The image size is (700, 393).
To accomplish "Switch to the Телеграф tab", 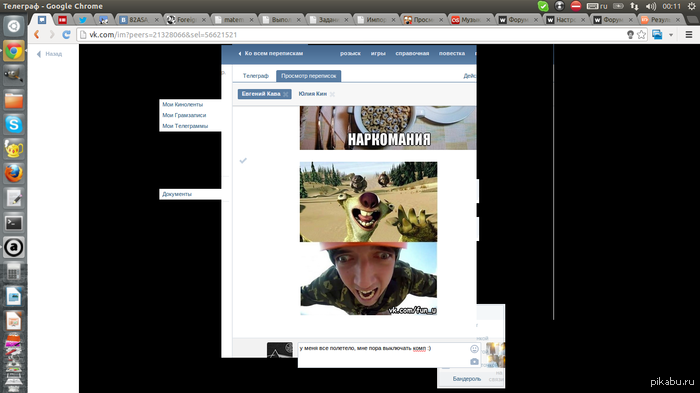I will (x=256, y=76).
